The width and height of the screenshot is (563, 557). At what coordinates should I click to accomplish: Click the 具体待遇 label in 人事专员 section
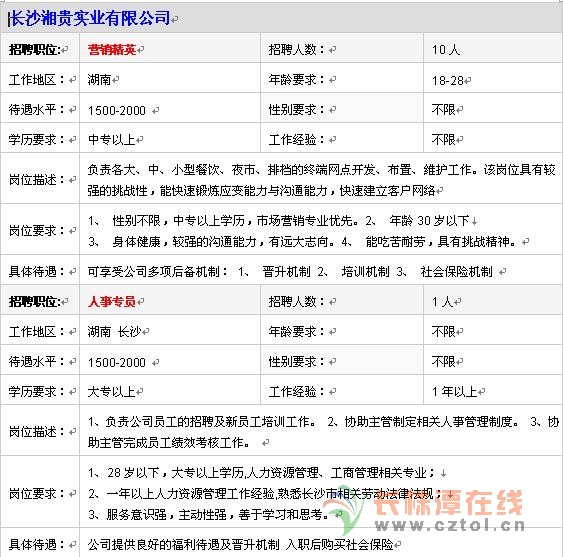(37, 545)
